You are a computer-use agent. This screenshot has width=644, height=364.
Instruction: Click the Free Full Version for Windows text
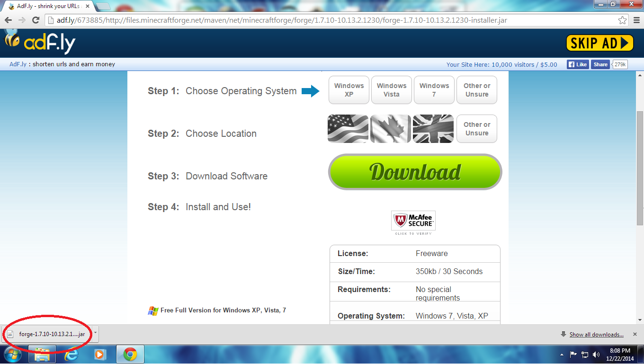click(223, 311)
